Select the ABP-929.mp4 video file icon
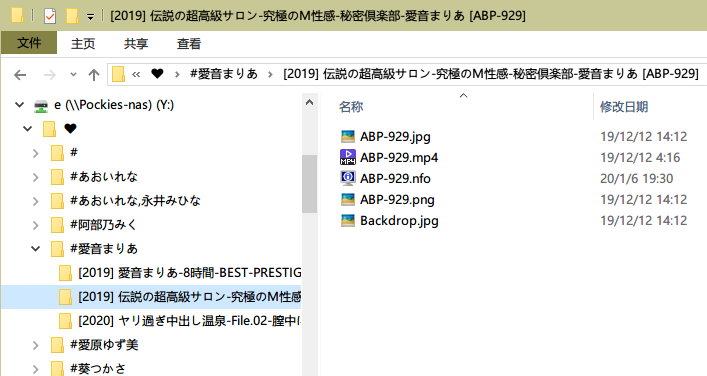This screenshot has width=707, height=376. pos(348,157)
